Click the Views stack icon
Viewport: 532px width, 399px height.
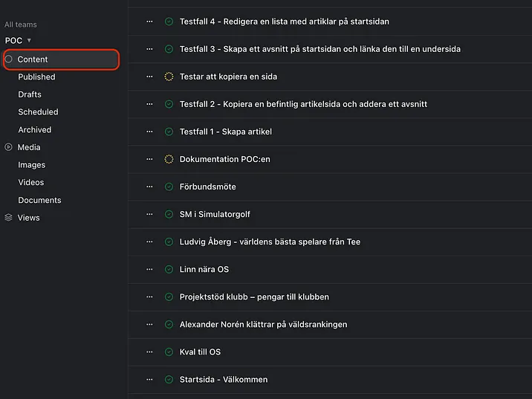pos(9,218)
